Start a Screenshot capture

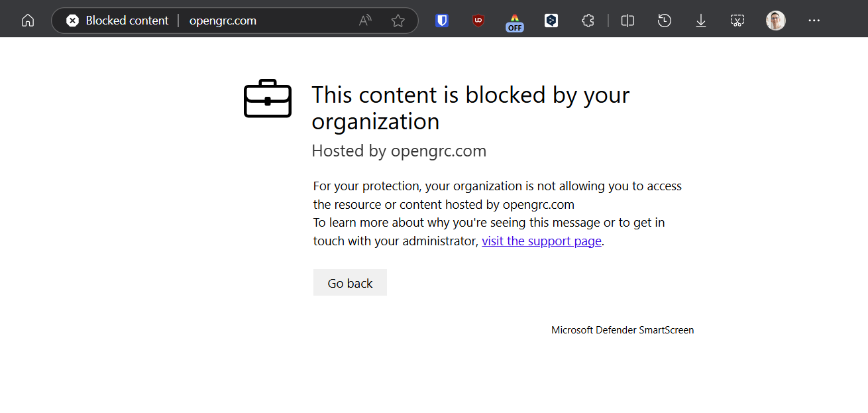click(737, 21)
